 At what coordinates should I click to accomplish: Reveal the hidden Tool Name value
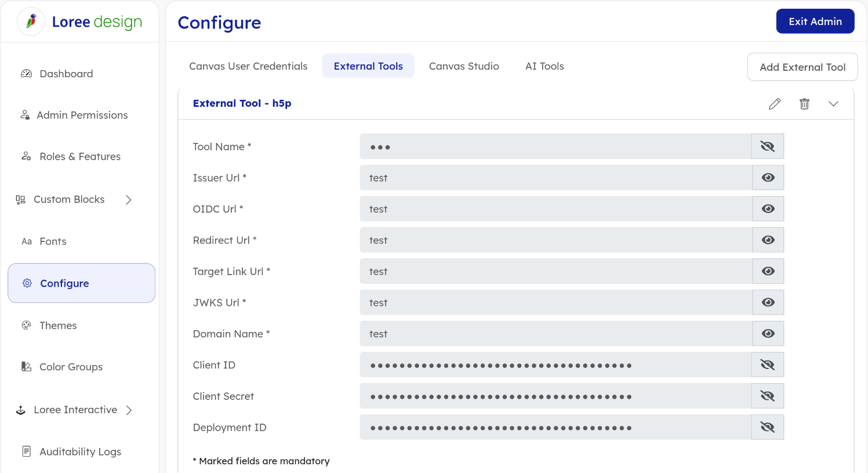click(767, 146)
